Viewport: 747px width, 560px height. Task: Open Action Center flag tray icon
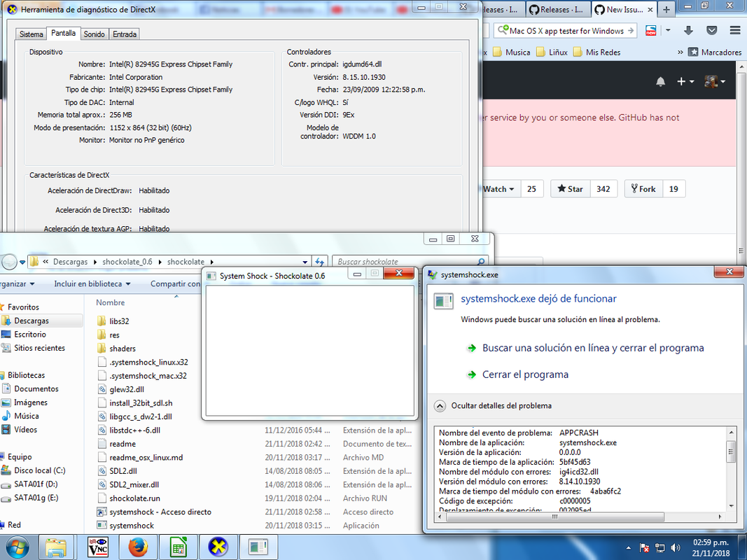[x=644, y=547]
